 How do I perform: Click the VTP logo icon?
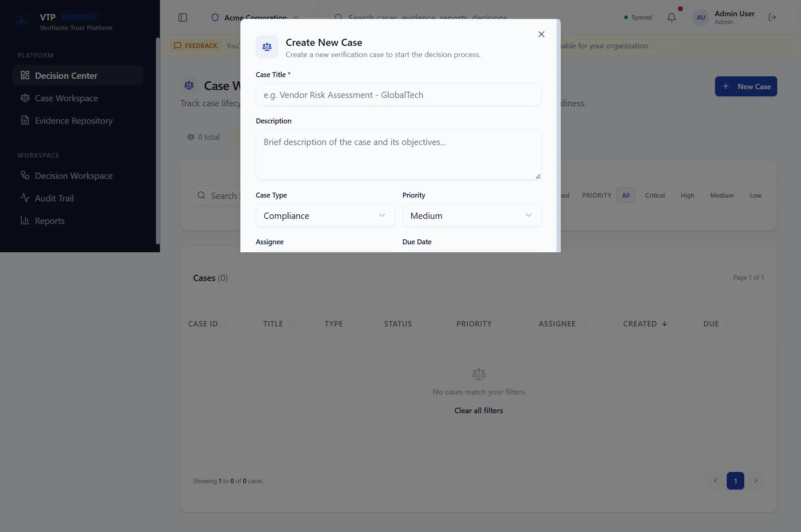tap(22, 20)
